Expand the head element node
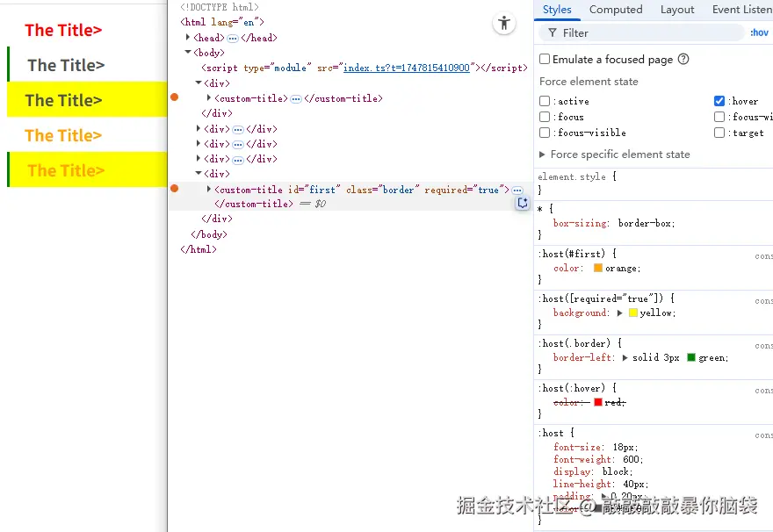The image size is (773, 532). tap(188, 37)
